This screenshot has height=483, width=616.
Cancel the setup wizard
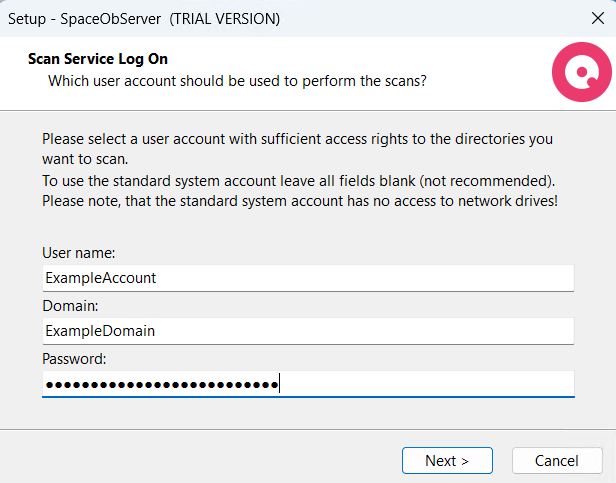pos(556,461)
